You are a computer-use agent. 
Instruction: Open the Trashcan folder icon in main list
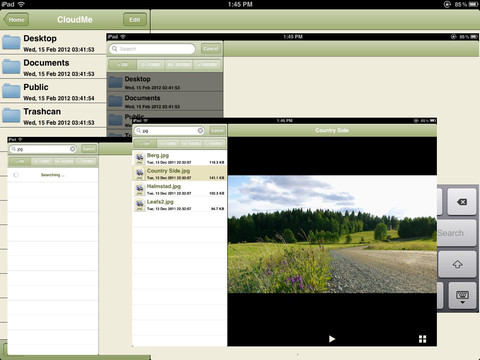coord(11,116)
